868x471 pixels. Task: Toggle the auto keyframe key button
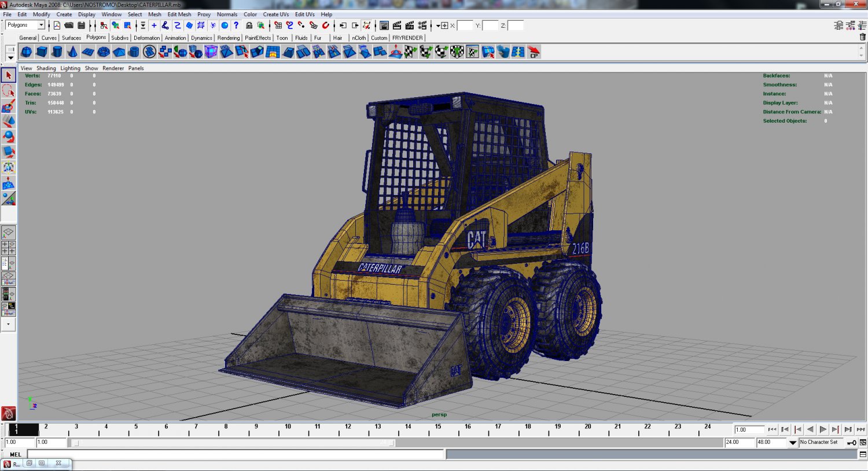(852, 443)
